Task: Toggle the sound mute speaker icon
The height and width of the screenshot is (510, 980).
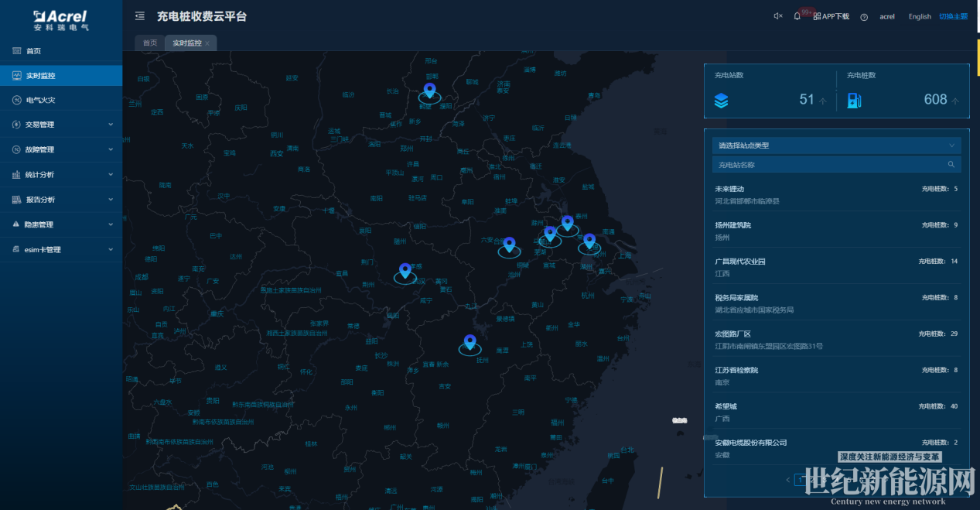Action: coord(778,16)
